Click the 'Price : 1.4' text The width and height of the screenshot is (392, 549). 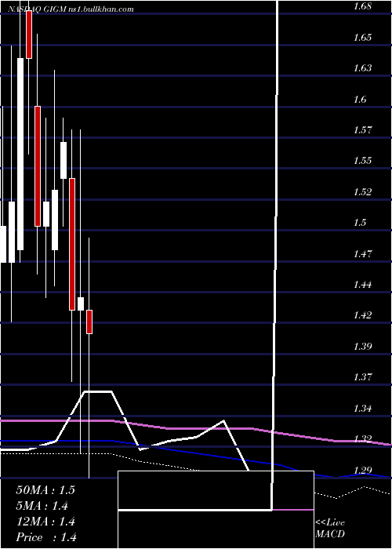tap(46, 537)
